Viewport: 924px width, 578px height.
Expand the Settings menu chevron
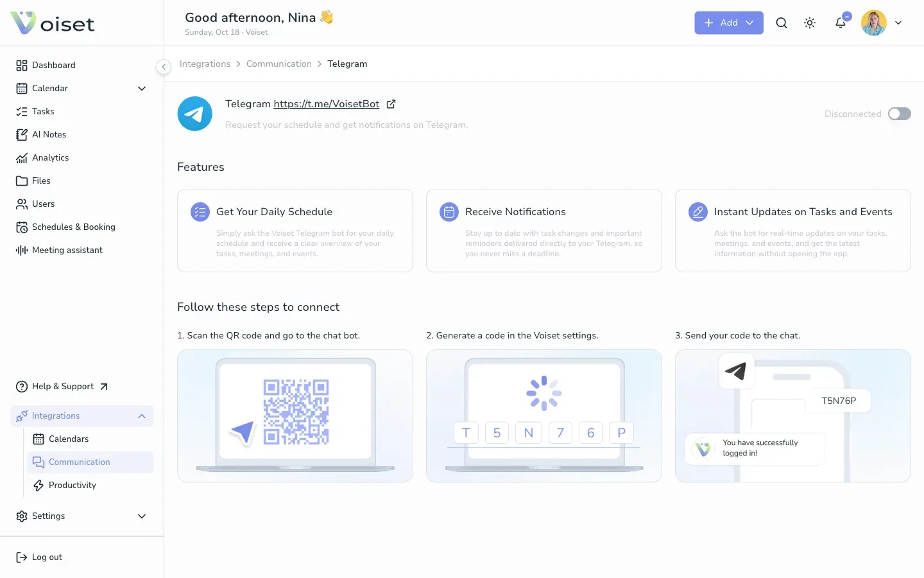[x=142, y=516]
